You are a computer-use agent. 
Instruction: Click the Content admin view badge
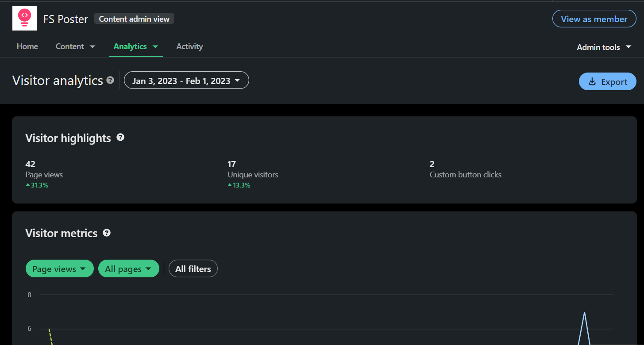click(x=134, y=19)
